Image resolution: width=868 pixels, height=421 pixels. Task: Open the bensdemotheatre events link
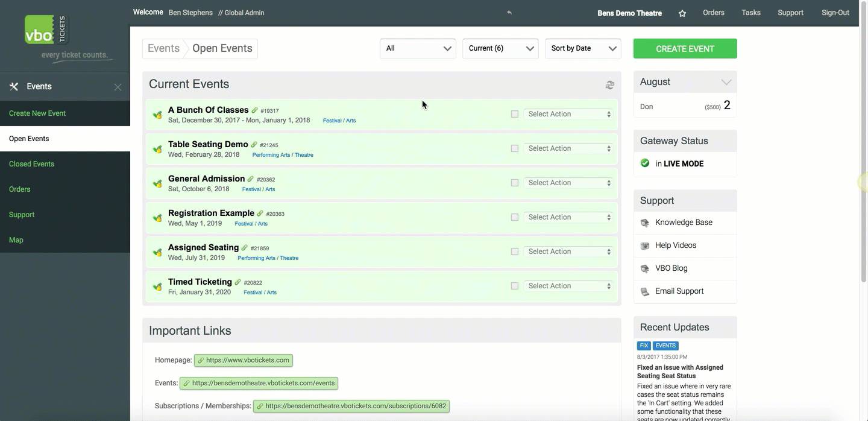point(259,383)
